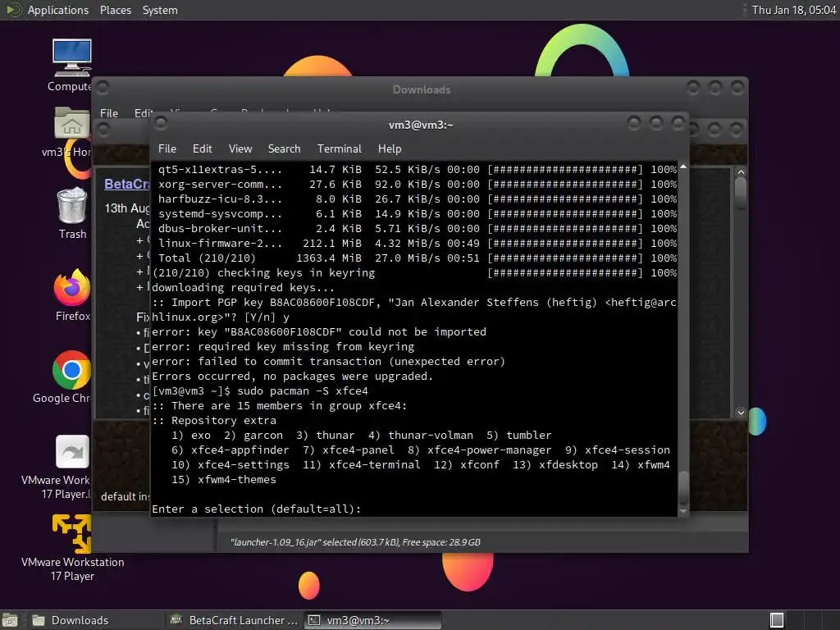Click the terminal scrollbar down arrow
The height and width of the screenshot is (630, 840).
pos(683,512)
